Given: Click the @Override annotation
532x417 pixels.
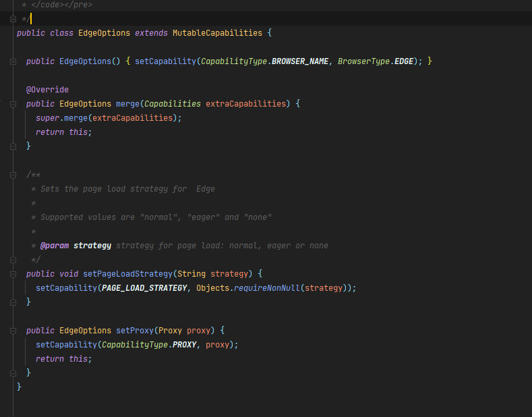Looking at the screenshot, I should click(x=47, y=90).
